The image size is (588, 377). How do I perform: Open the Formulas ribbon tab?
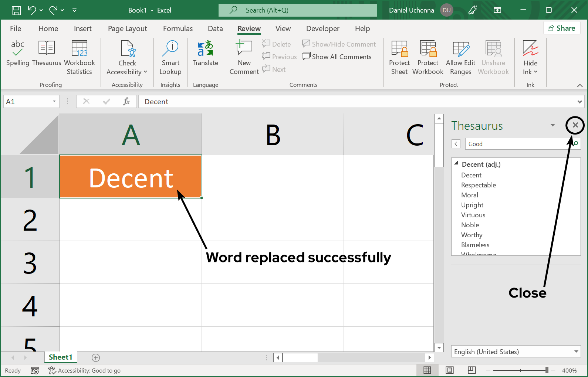coord(178,28)
